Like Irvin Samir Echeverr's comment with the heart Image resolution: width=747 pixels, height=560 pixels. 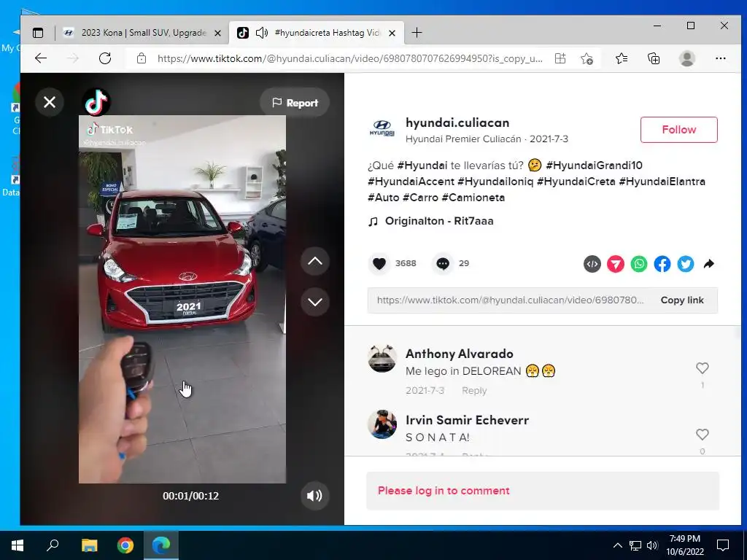coord(703,434)
